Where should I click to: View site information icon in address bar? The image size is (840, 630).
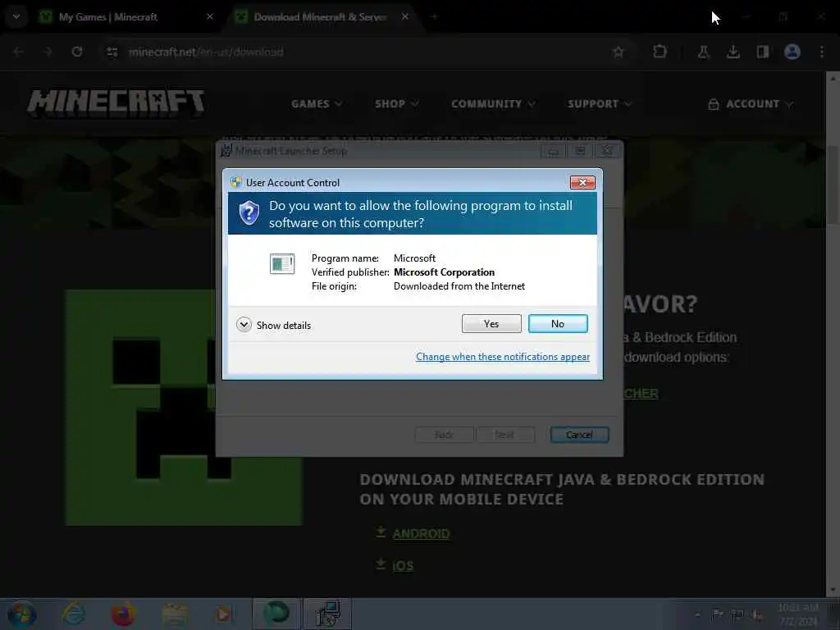pos(112,52)
